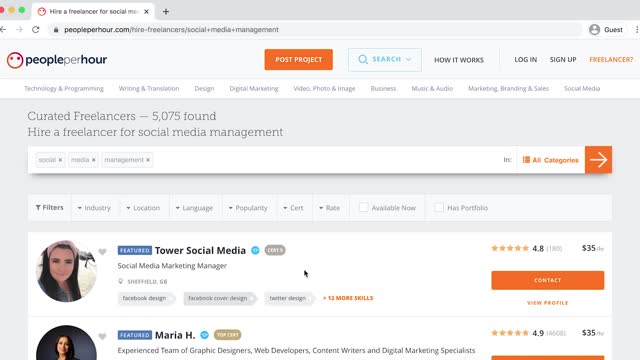Reload the page with the refresh icon
The image size is (640, 360).
pos(36,29)
